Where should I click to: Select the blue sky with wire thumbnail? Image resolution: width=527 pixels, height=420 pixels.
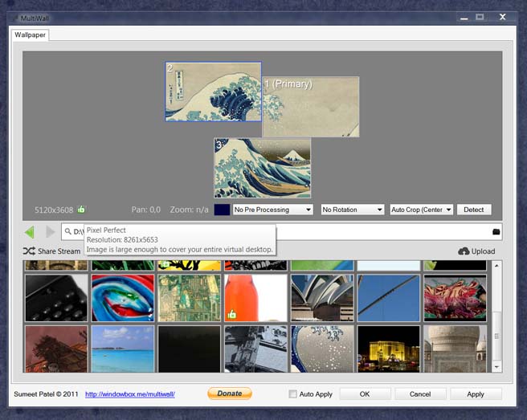(x=389, y=298)
